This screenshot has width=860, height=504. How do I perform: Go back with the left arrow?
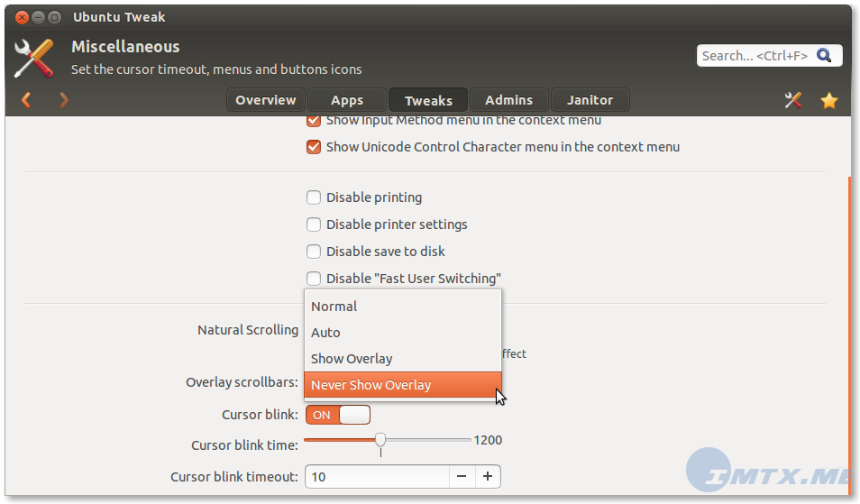(26, 100)
